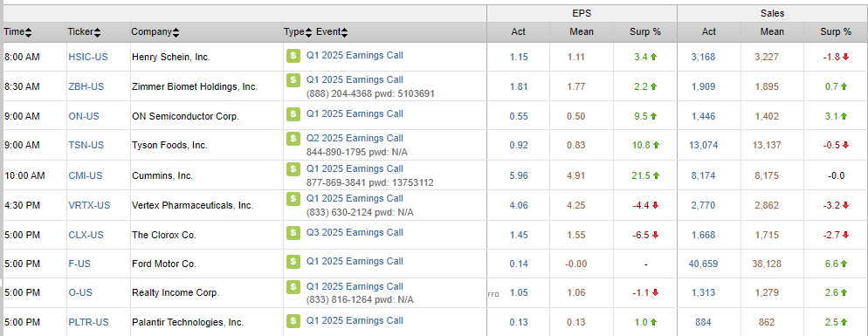
Task: Sort by the Ticker column arrows
Action: pyautogui.click(x=98, y=32)
